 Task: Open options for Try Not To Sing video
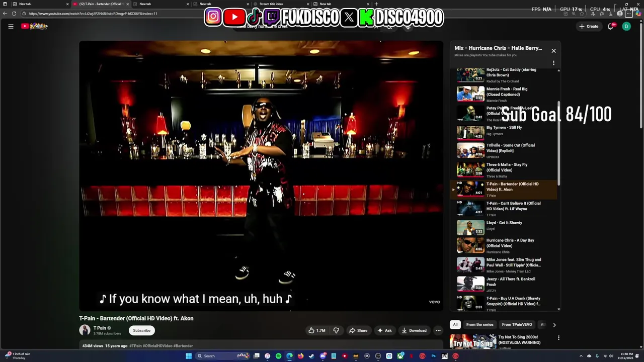[x=558, y=338]
